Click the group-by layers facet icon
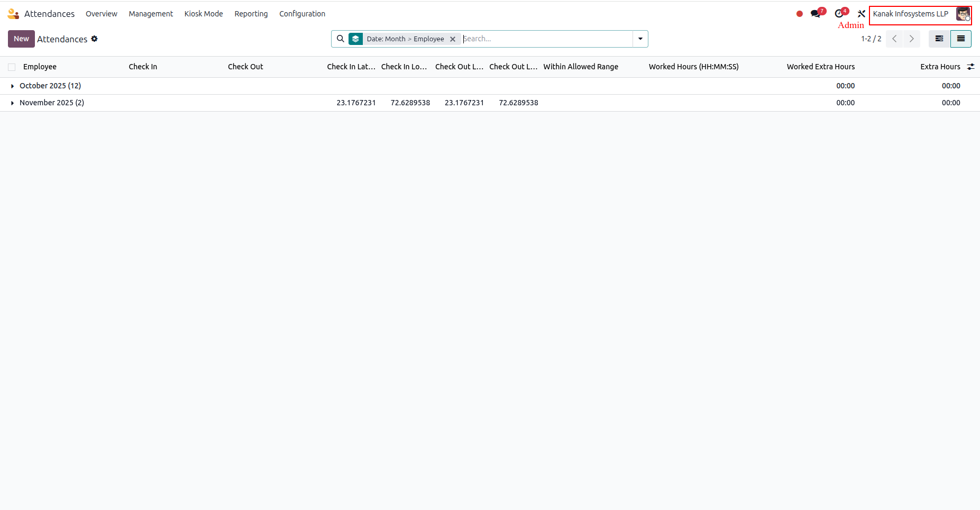 [x=355, y=39]
